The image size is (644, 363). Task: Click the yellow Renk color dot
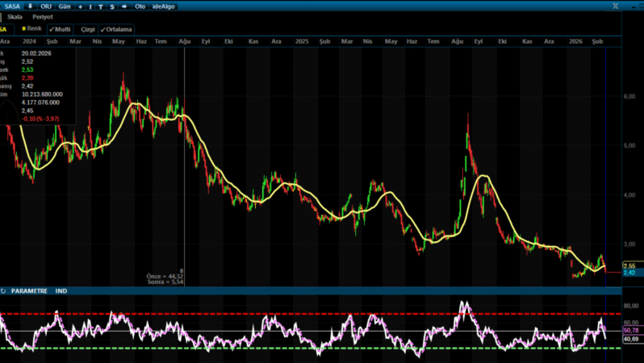coord(25,28)
